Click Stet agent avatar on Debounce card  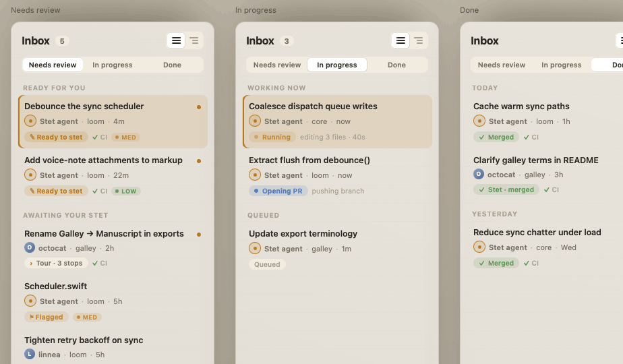pyautogui.click(x=30, y=121)
